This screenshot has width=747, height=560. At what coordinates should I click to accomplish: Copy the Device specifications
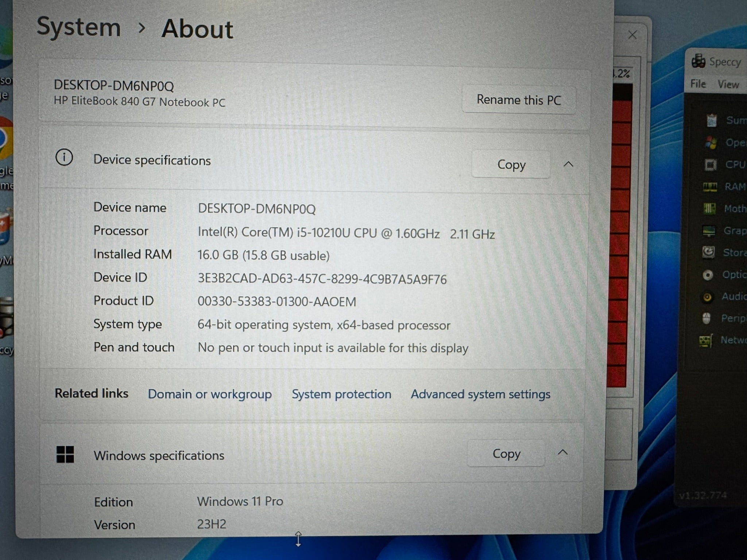511,164
